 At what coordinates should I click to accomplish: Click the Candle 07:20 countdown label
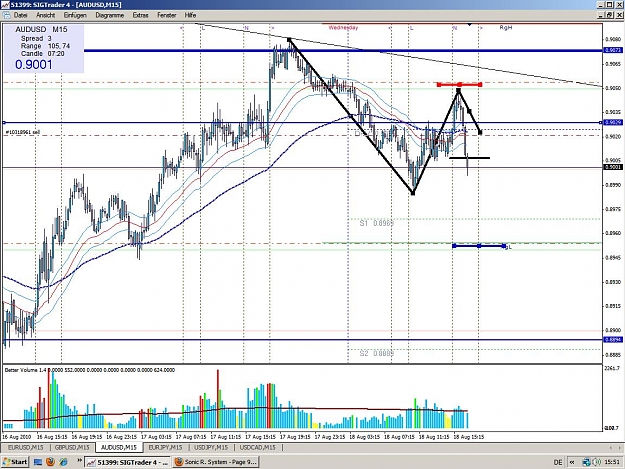42,54
